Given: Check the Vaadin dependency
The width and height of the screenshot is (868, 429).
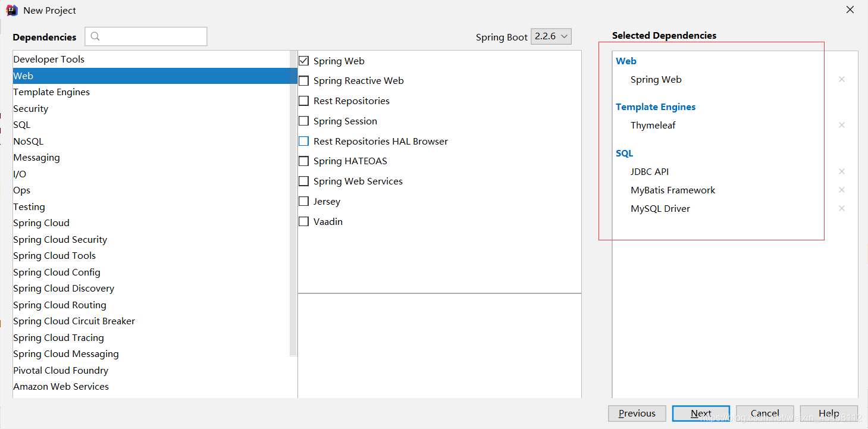Looking at the screenshot, I should coord(303,221).
